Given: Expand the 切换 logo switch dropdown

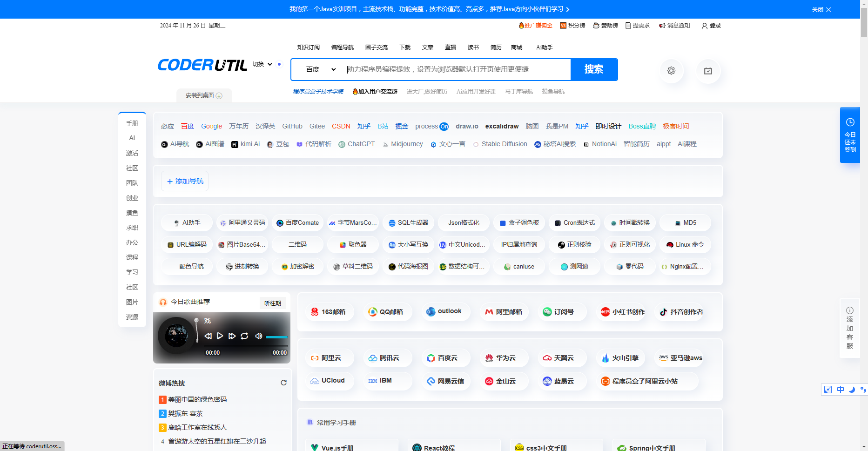Looking at the screenshot, I should tap(262, 64).
